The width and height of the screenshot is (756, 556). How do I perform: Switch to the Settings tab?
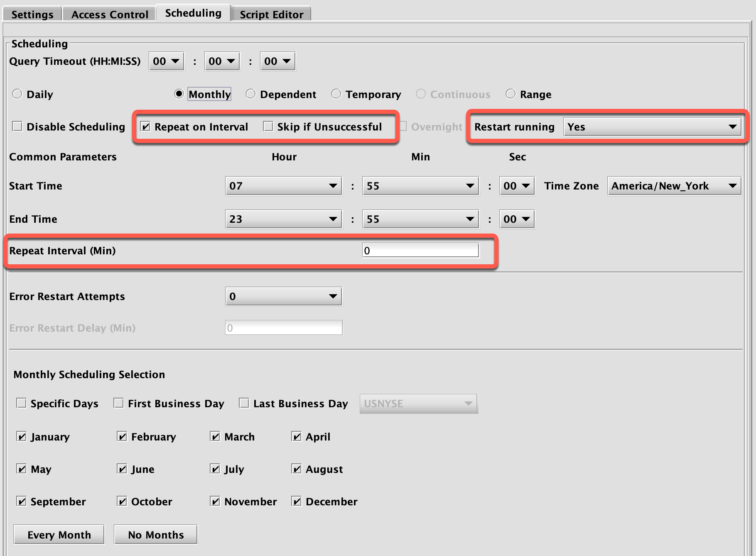click(x=32, y=15)
